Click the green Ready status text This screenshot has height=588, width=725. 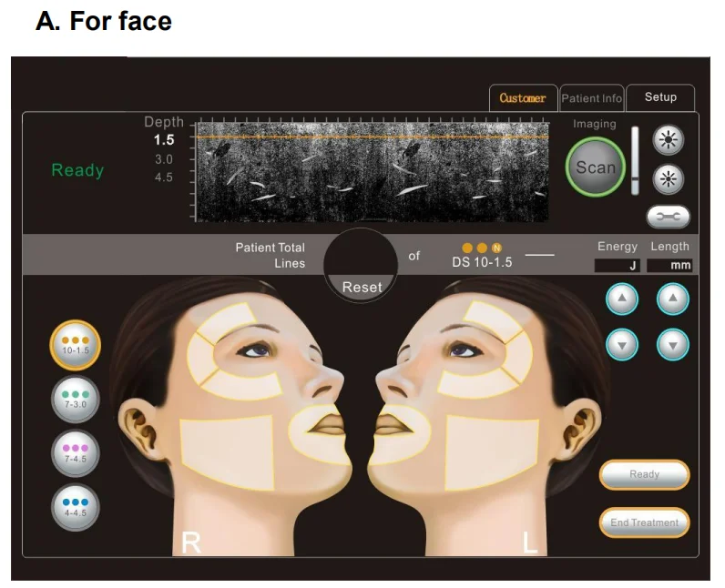(x=77, y=170)
